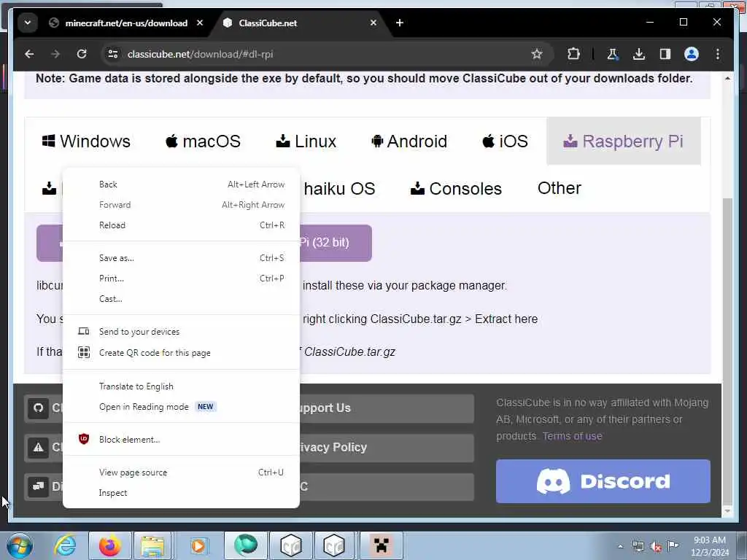The image size is (747, 560).
Task: Open the Terms of use link
Action: [572, 436]
